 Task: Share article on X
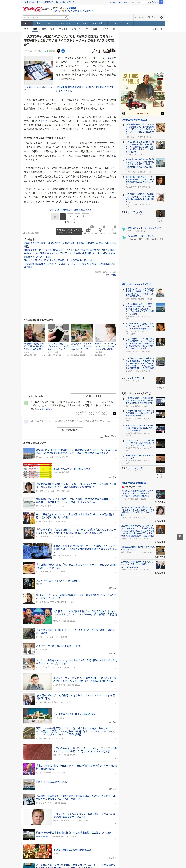click(58, 51)
